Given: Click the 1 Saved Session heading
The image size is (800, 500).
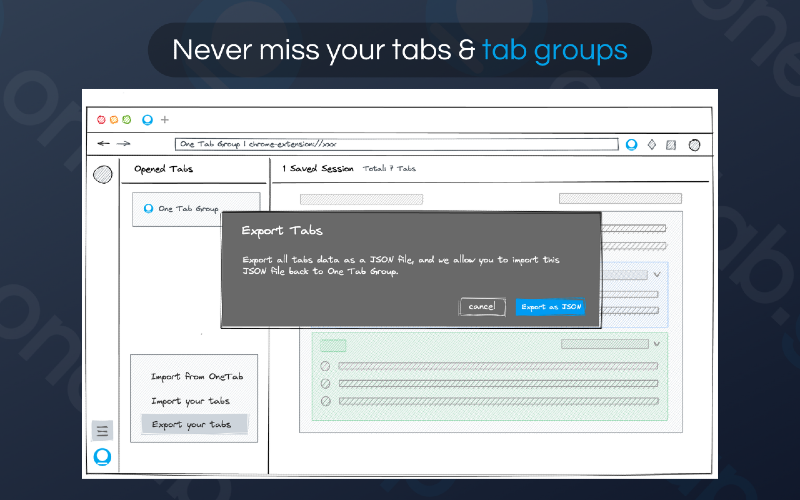Looking at the screenshot, I should (318, 168).
